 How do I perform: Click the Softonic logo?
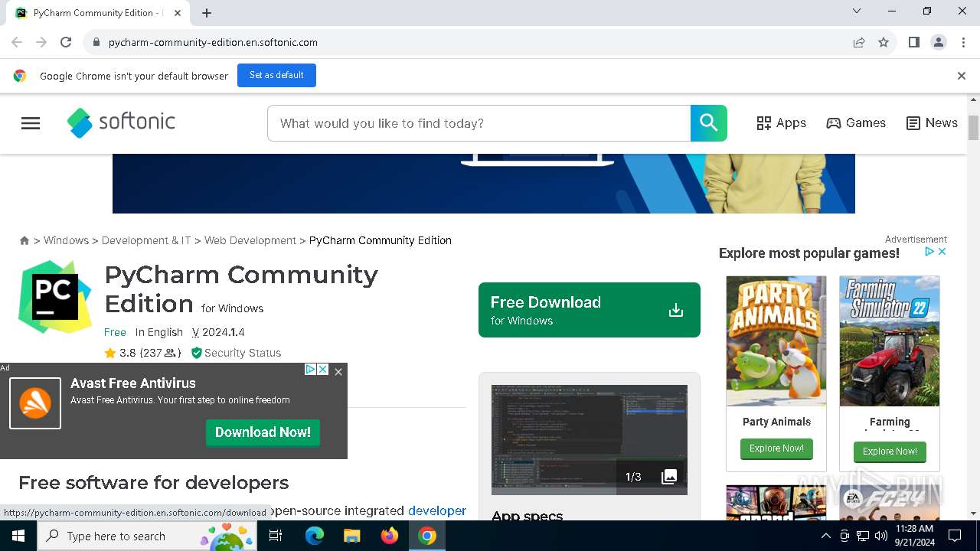pyautogui.click(x=121, y=122)
